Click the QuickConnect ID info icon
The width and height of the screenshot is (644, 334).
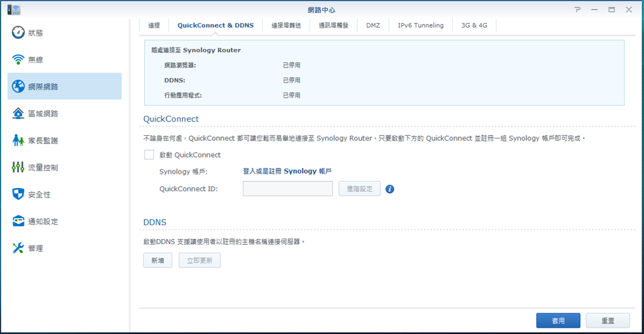pyautogui.click(x=390, y=189)
